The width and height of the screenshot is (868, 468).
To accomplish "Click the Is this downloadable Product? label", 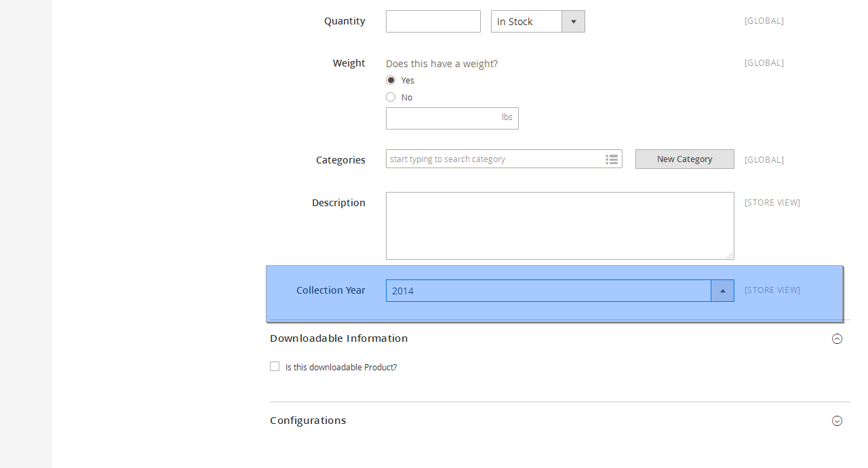I will pos(340,367).
